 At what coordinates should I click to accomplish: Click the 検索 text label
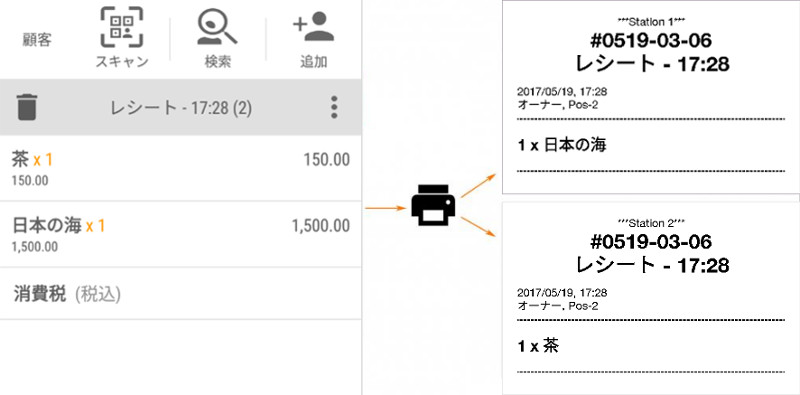(218, 62)
